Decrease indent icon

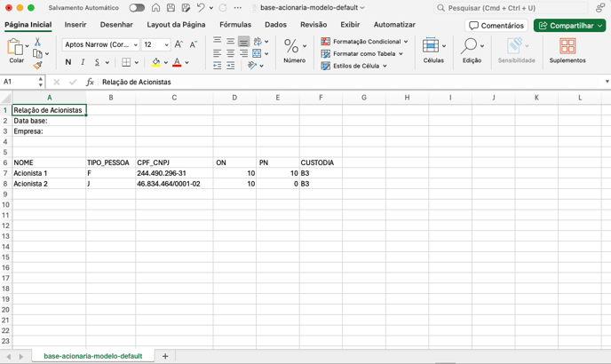click(x=217, y=66)
